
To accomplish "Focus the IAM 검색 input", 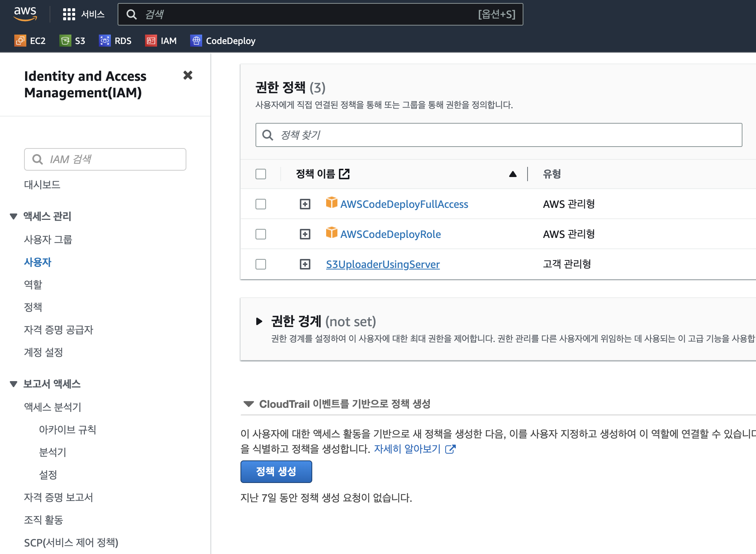I will (x=105, y=159).
